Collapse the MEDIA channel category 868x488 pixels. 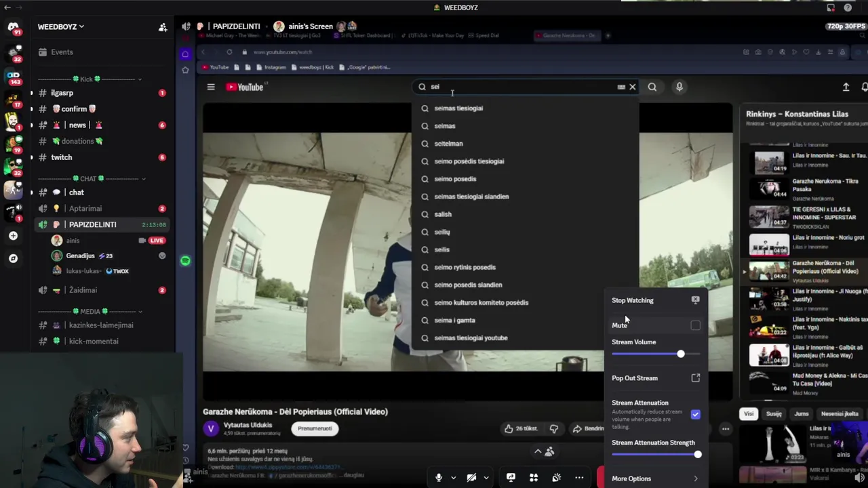coord(90,312)
